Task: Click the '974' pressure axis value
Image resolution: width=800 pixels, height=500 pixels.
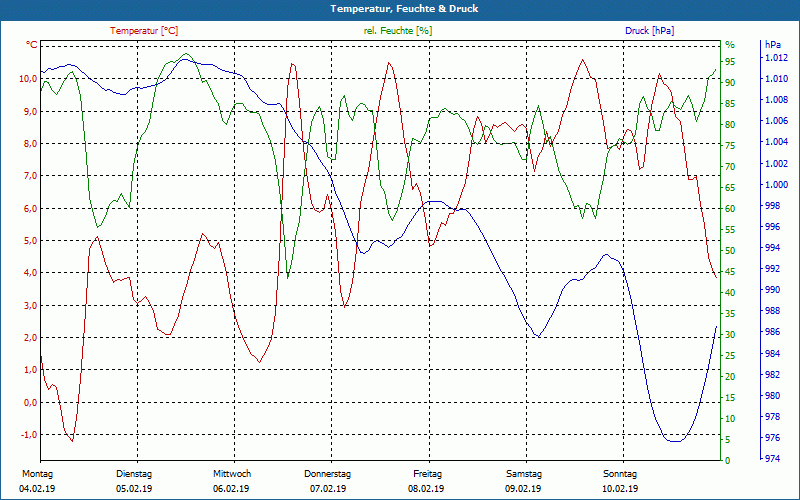Action: (772, 459)
